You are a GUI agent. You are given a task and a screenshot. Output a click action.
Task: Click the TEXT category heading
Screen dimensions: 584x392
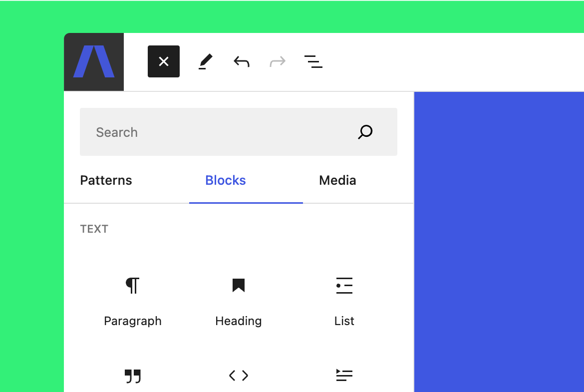coord(94,229)
